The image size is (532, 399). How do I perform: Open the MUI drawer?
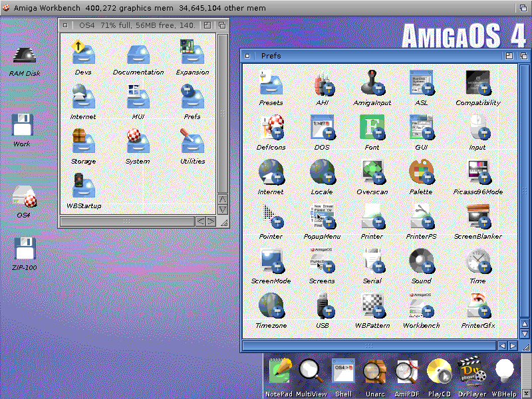(138, 97)
